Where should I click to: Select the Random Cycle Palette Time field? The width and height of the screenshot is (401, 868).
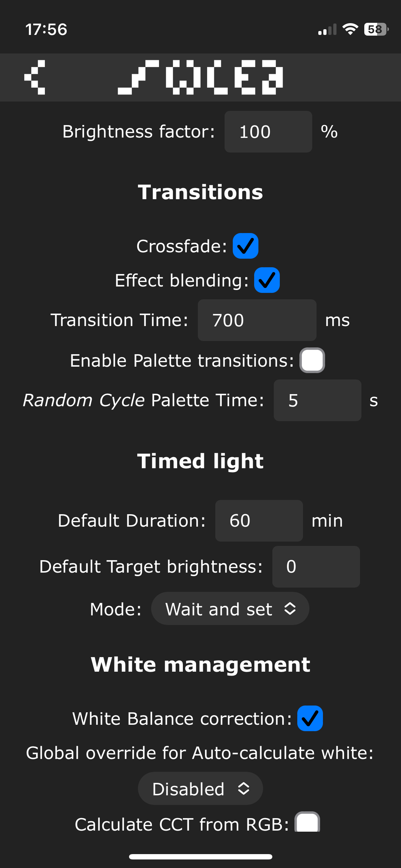coord(317,400)
